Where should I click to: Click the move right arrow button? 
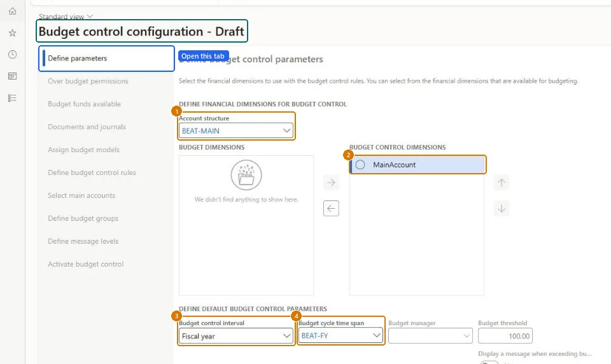[x=331, y=183]
